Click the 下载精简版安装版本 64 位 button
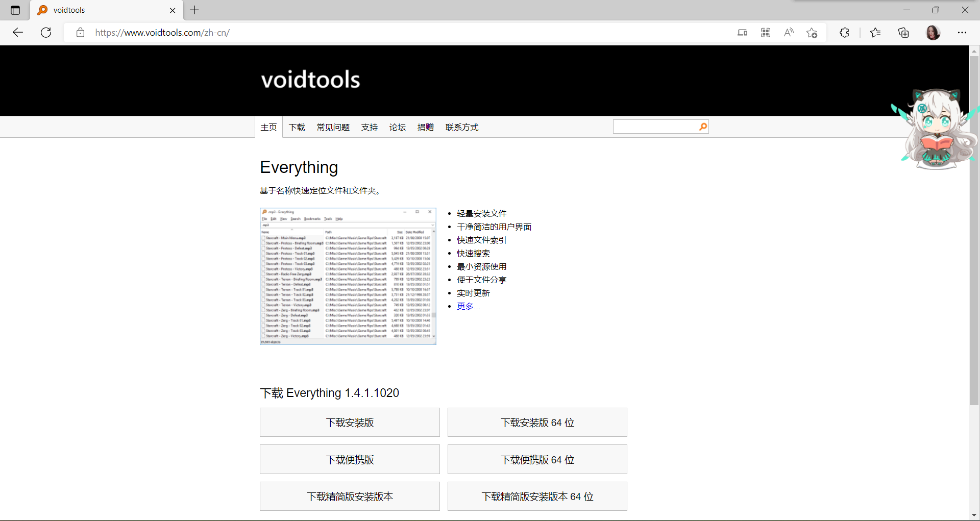The image size is (980, 521). [x=537, y=497]
